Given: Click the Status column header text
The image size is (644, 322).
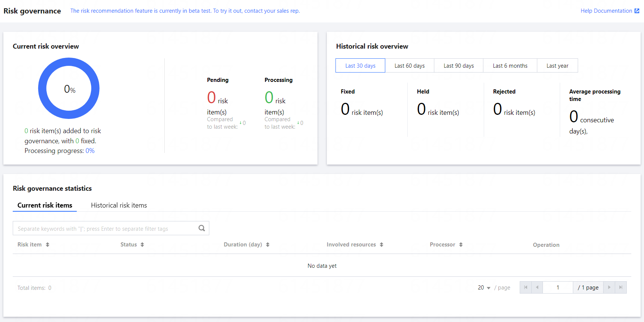Looking at the screenshot, I should pyautogui.click(x=128, y=245).
